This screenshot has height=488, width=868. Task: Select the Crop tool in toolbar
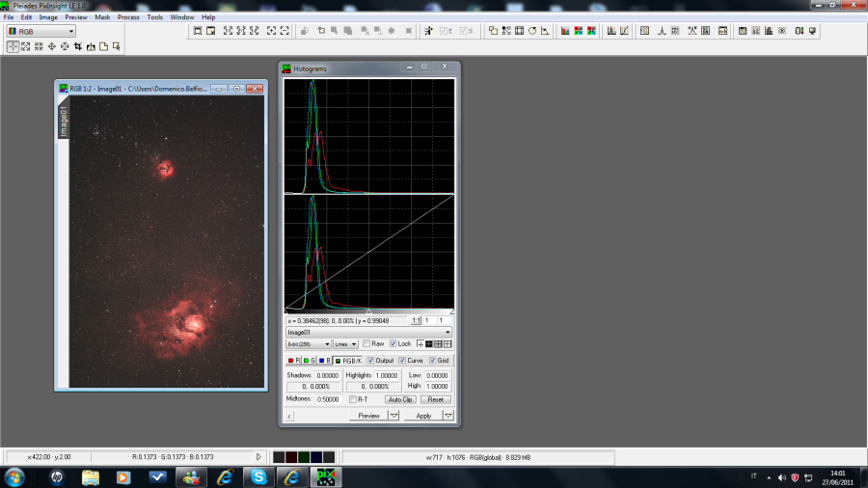(77, 46)
